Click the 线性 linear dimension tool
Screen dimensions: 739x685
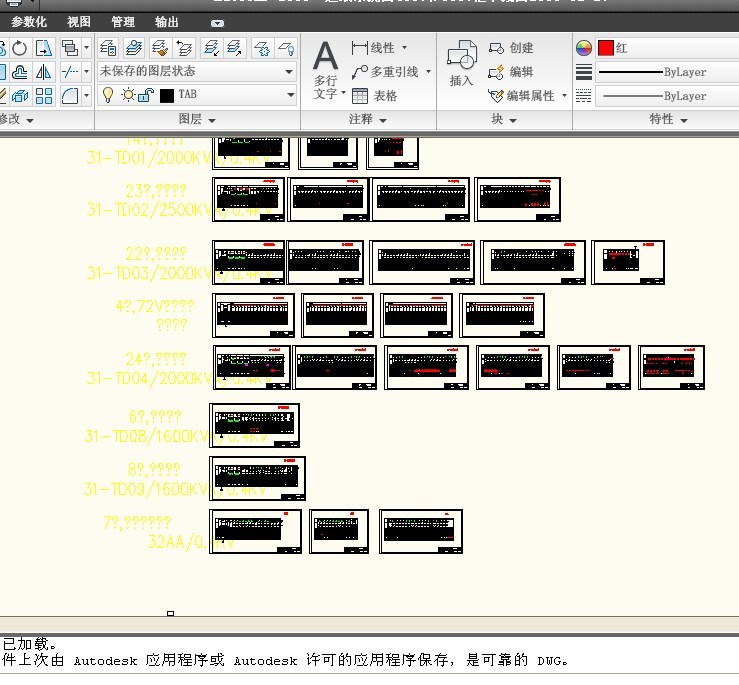point(373,48)
